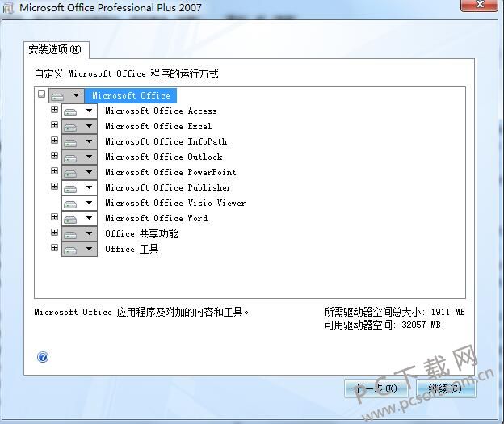Select Office 工具 in the tree
504x424 pixels.
[x=132, y=249]
